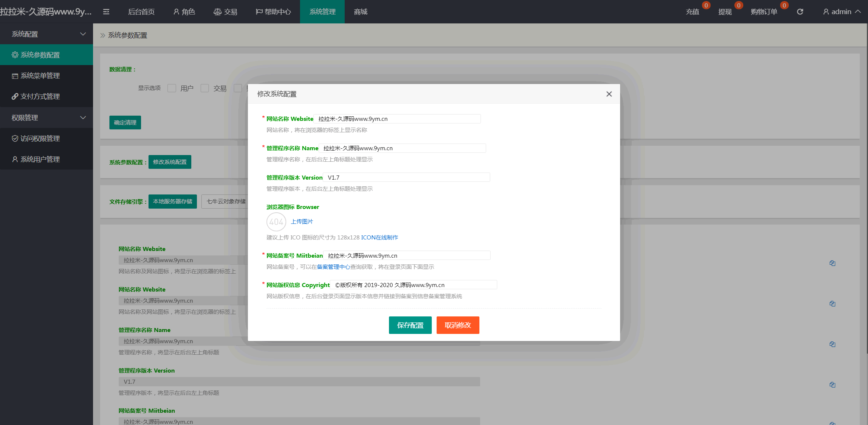The height and width of the screenshot is (425, 868).
Task: Open 购物订单 shopping orders item
Action: (x=764, y=12)
